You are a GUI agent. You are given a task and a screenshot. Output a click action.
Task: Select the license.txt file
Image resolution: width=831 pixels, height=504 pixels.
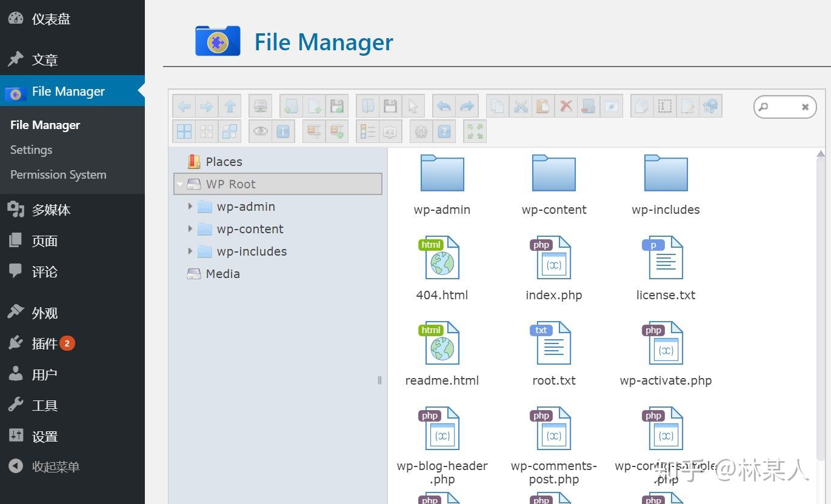click(666, 268)
